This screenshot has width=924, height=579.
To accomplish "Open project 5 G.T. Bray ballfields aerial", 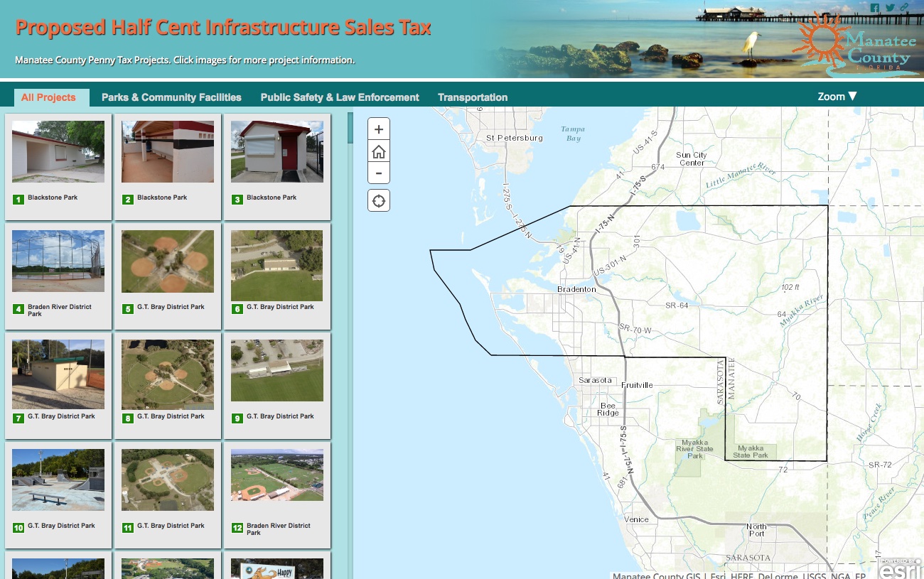I will (168, 261).
